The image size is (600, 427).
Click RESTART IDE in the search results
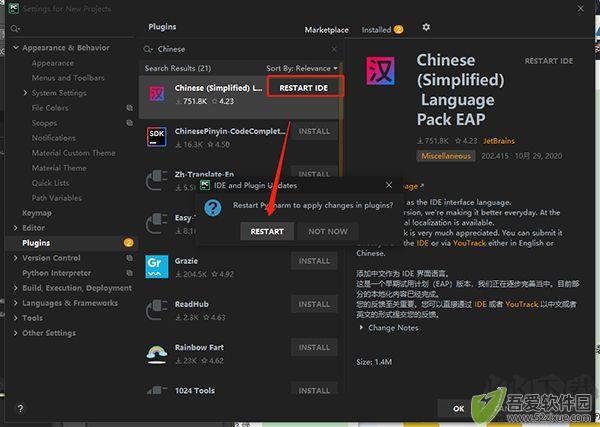[304, 88]
